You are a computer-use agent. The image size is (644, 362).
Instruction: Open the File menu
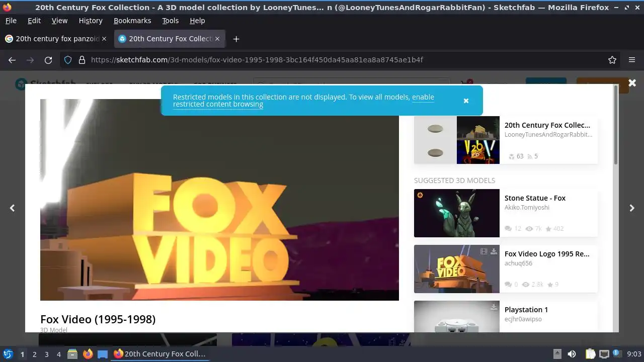(x=11, y=21)
